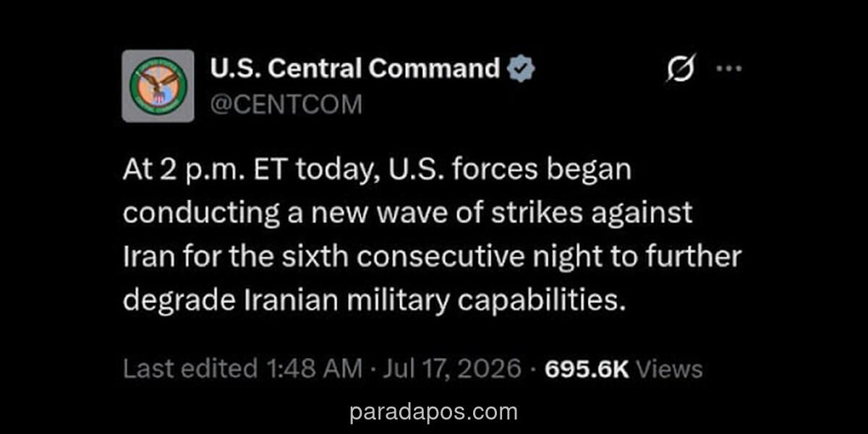The height and width of the screenshot is (434, 868).
Task: Open Grok explain icon on post
Action: point(681,69)
